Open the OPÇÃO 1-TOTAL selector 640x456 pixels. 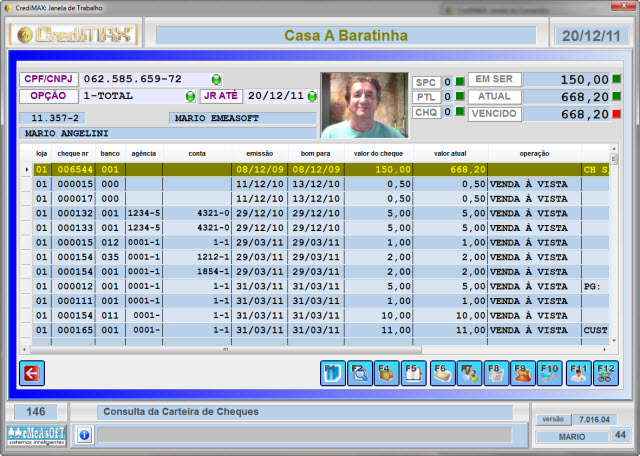point(130,97)
